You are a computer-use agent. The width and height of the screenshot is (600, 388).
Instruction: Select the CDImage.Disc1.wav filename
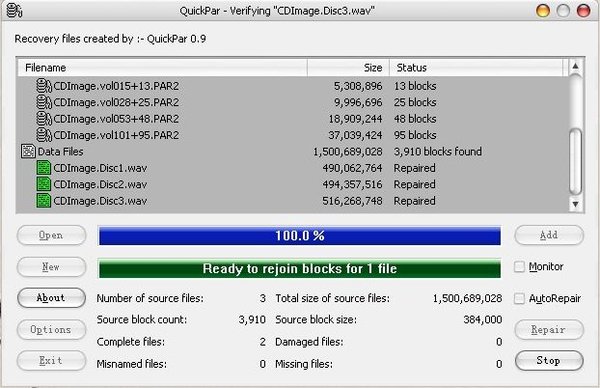(x=100, y=168)
